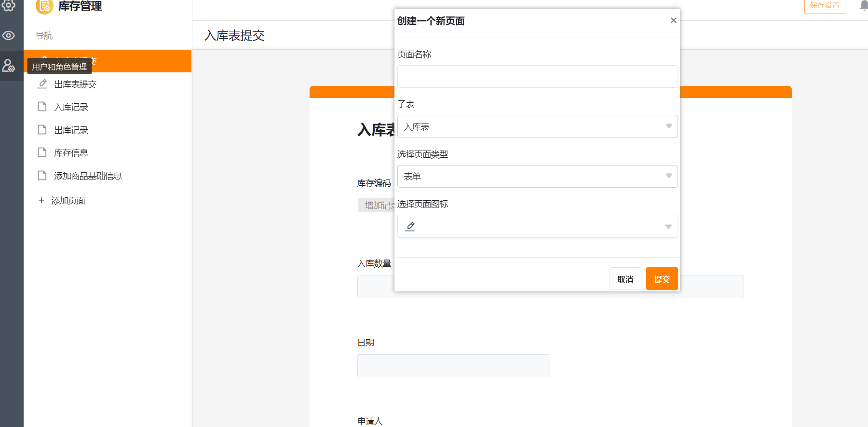
Task: Click the page icon beside 入库记录
Action: click(x=42, y=107)
